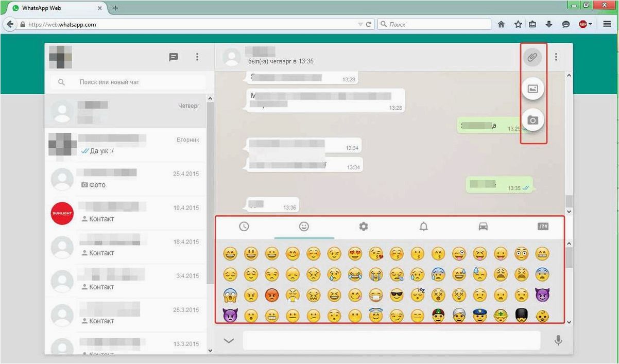Go back in browser

pyautogui.click(x=10, y=24)
